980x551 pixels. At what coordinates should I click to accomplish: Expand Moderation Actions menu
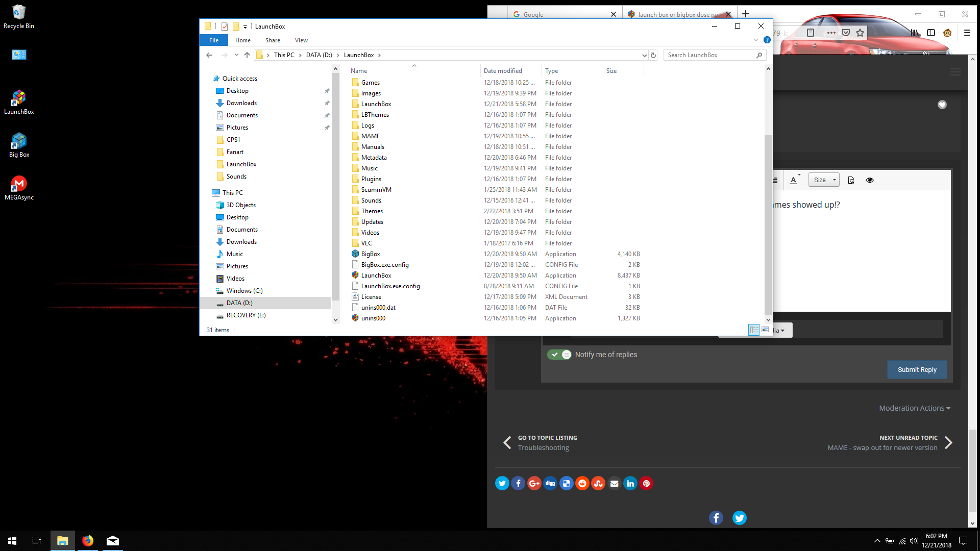pyautogui.click(x=914, y=408)
